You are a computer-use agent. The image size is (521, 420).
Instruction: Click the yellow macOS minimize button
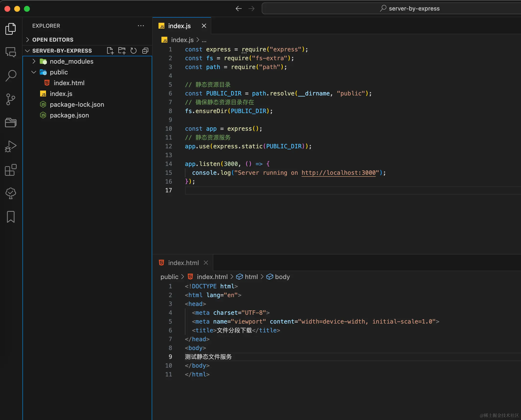17,9
